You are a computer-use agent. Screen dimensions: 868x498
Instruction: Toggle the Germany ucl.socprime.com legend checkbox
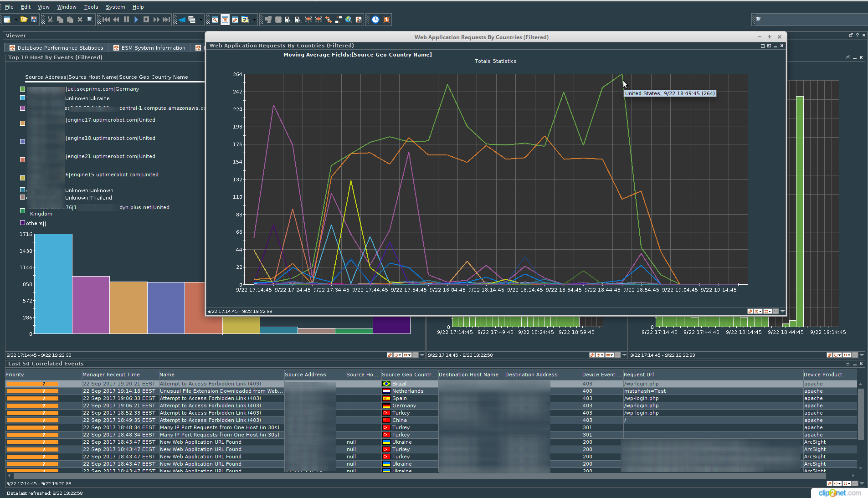click(x=22, y=89)
